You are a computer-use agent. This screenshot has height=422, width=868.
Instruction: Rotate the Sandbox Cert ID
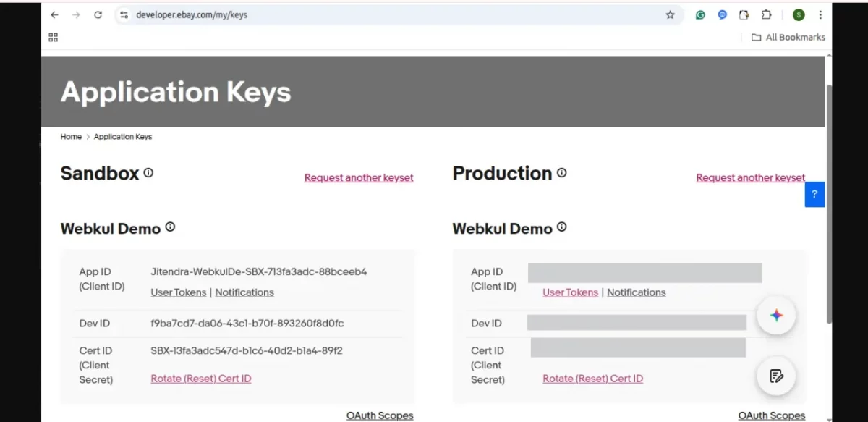pyautogui.click(x=201, y=379)
